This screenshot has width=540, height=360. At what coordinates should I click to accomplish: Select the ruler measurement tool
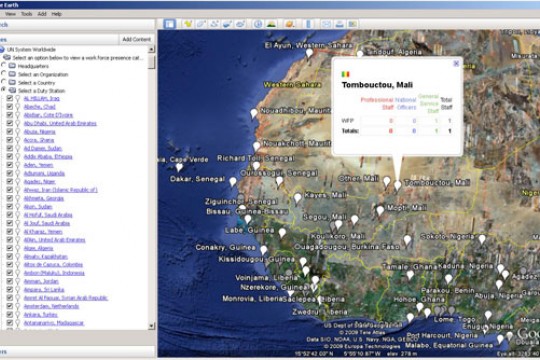pyautogui.click(x=308, y=24)
